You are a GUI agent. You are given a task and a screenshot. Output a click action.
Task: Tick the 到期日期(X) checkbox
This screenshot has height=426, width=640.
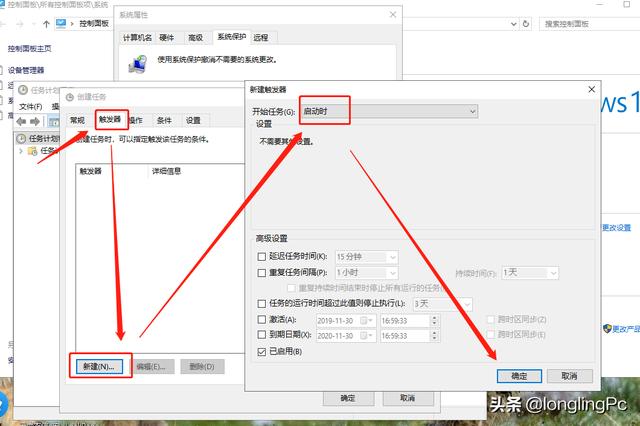[x=262, y=335]
